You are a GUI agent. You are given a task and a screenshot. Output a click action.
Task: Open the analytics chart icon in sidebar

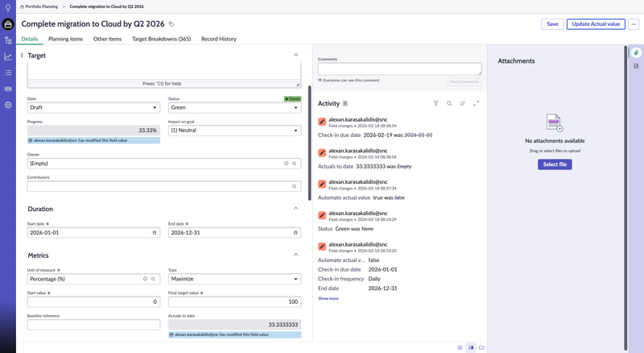(8, 56)
